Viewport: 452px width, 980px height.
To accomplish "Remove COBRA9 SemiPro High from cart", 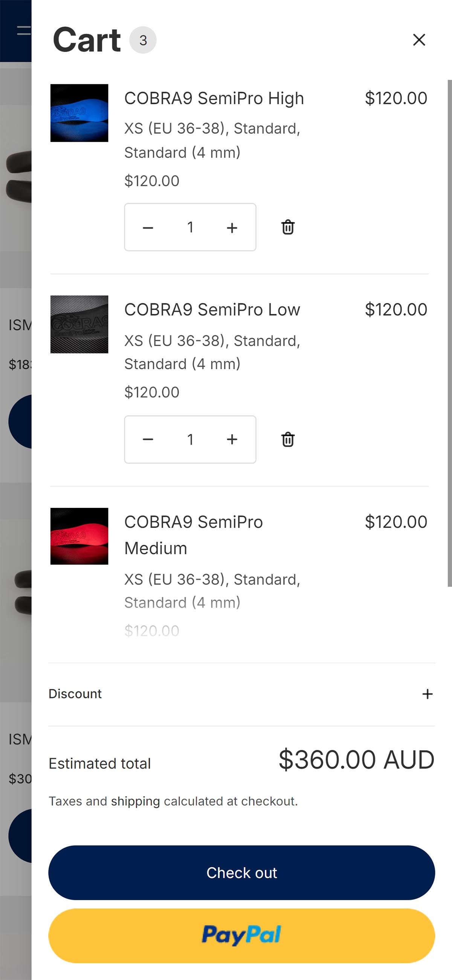I will click(x=288, y=227).
